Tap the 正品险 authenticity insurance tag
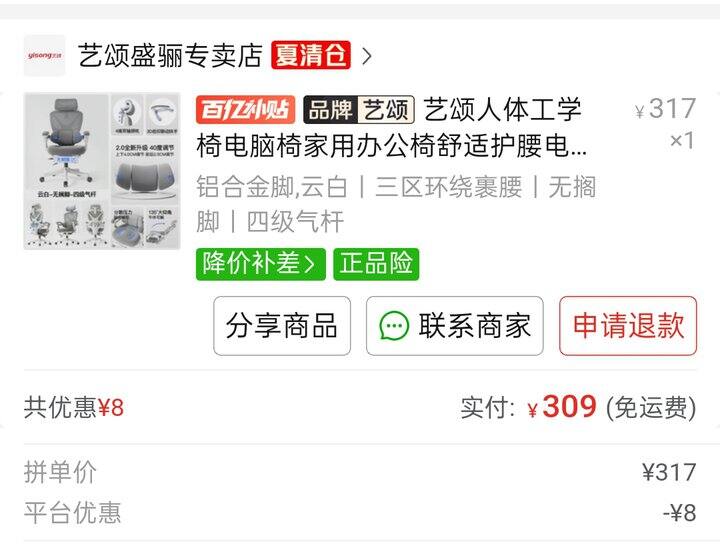This screenshot has height=546, width=720. 376,264
